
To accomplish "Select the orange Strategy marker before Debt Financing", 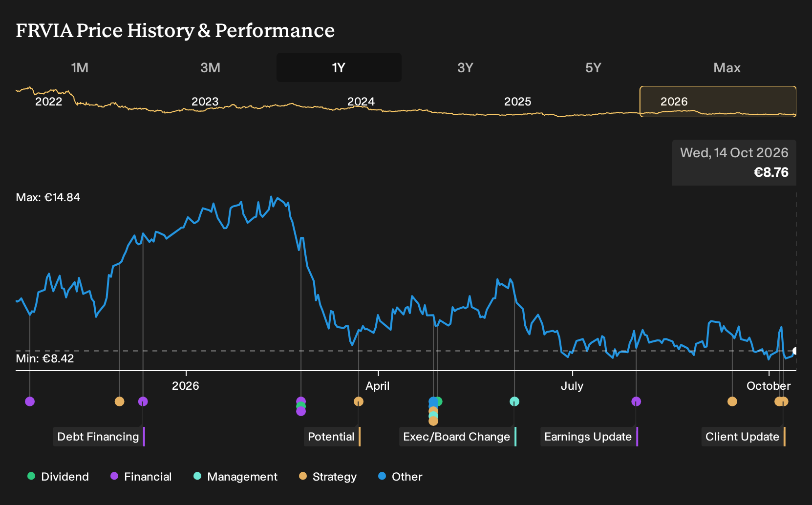I will 119,401.
